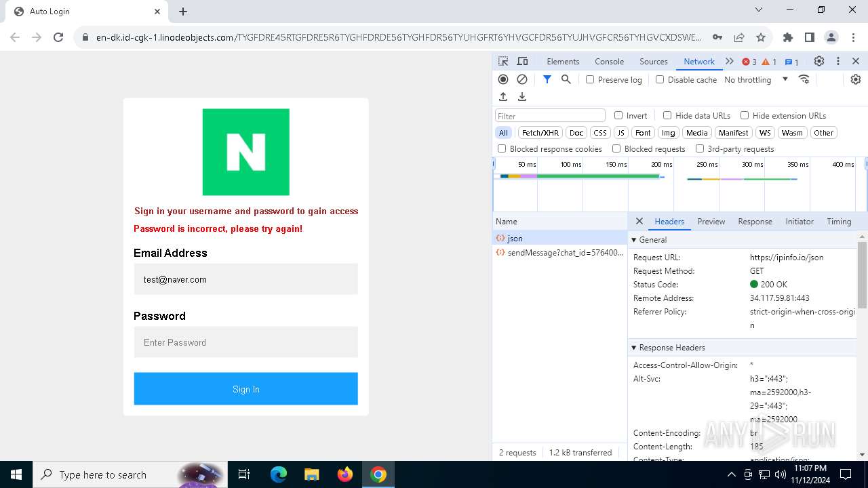
Task: Show the errors count badge
Action: pyautogui.click(x=749, y=62)
